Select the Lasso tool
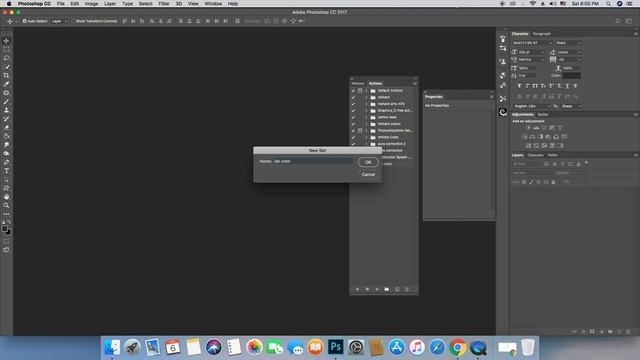The image size is (640, 360). tap(6, 58)
